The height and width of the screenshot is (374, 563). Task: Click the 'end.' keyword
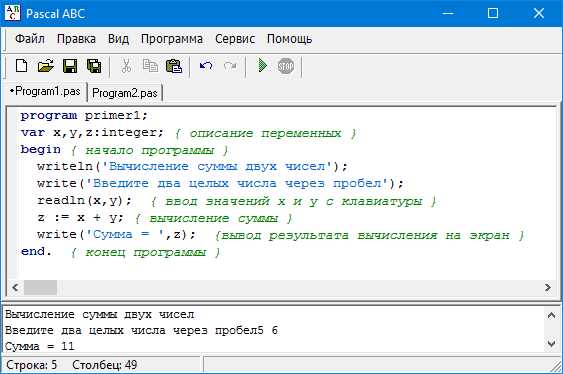click(x=36, y=252)
